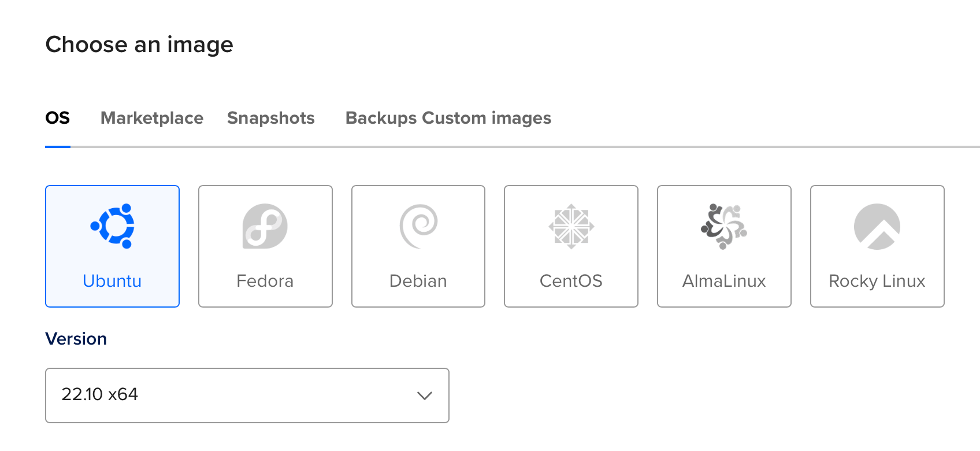Switch to the OS tab
The image size is (980, 451).
coord(58,118)
